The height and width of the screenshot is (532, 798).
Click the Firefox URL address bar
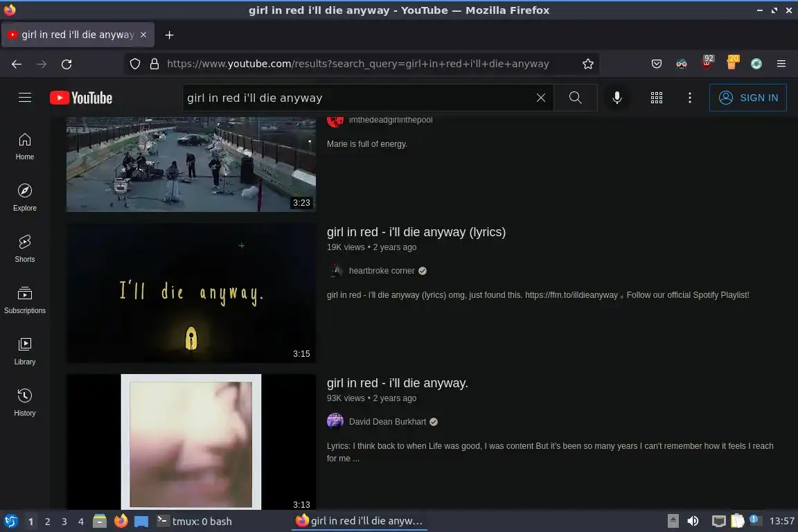tap(357, 64)
